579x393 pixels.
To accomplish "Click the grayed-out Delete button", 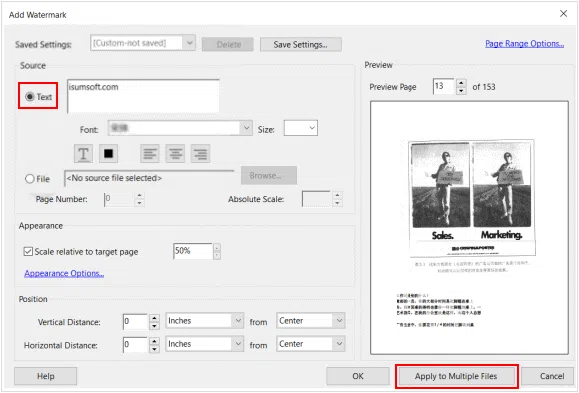I will 228,44.
